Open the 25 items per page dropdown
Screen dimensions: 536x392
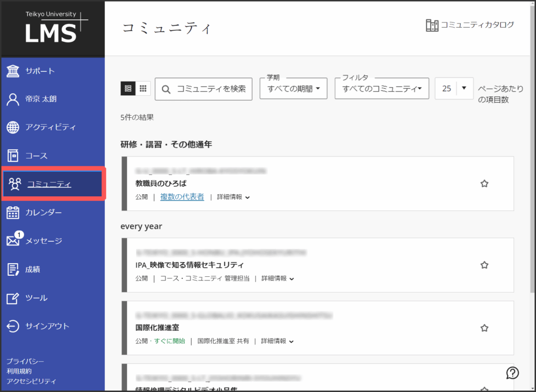[x=454, y=88]
